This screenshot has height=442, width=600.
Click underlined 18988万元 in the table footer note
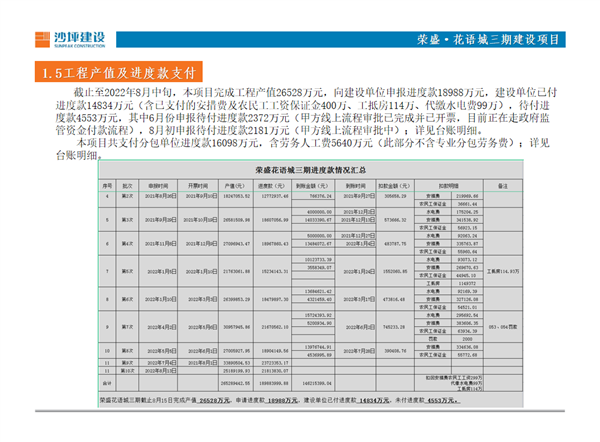[282, 400]
